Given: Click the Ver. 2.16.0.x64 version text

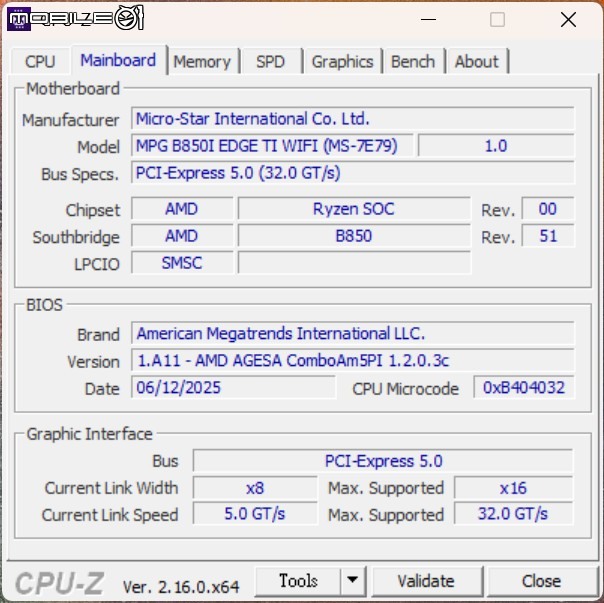Looking at the screenshot, I should [x=181, y=587].
